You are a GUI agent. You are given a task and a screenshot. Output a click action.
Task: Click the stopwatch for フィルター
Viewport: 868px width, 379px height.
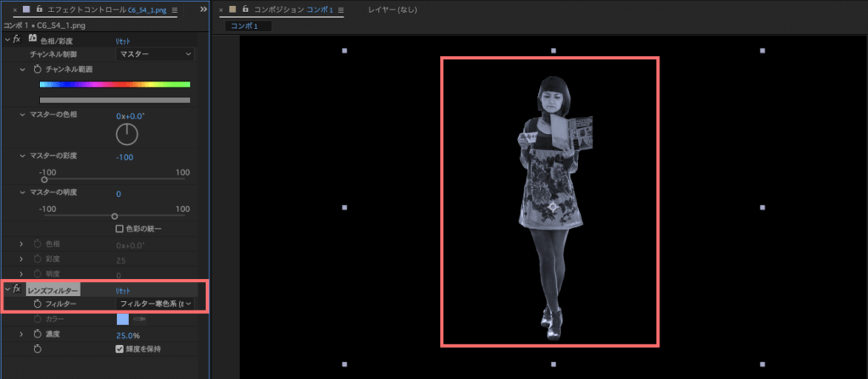pos(37,304)
